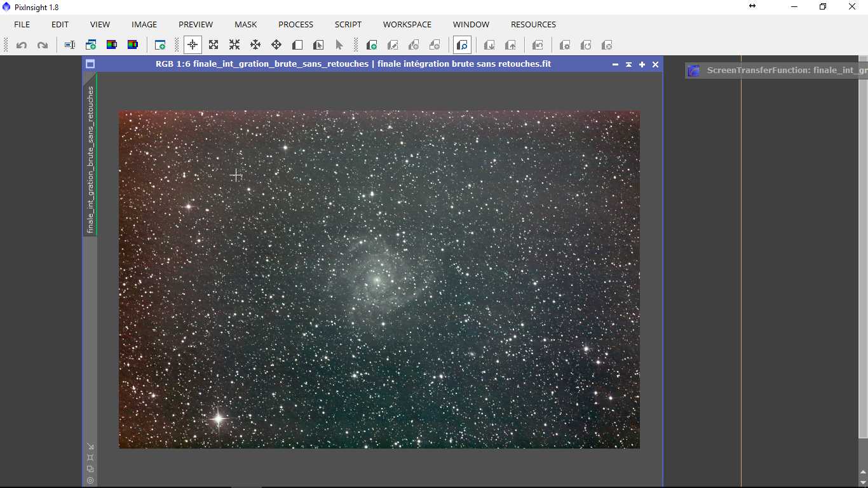The image size is (868, 488).
Task: Choose the Center view mode icon
Action: (x=276, y=45)
